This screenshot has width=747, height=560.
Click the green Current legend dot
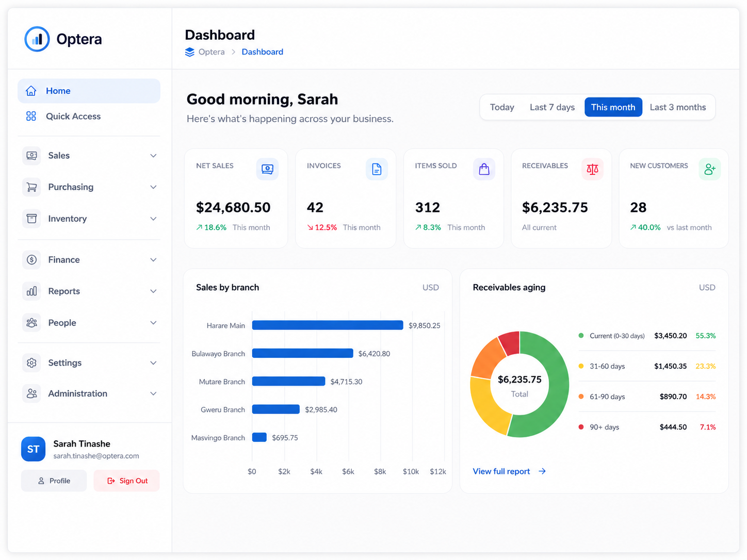click(581, 336)
